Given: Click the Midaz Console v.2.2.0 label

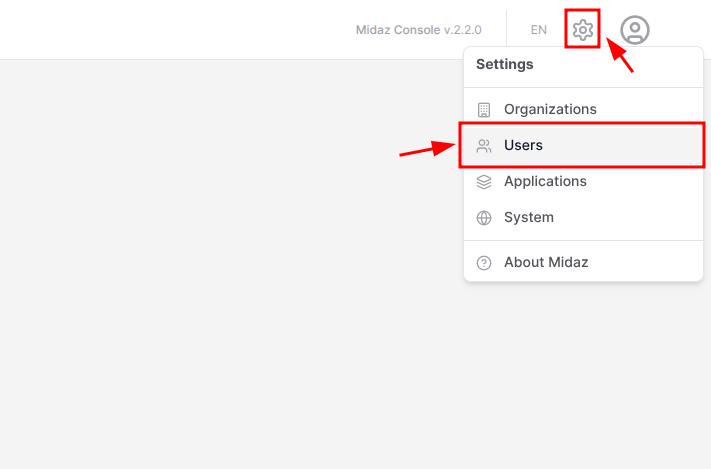Looking at the screenshot, I should (419, 30).
